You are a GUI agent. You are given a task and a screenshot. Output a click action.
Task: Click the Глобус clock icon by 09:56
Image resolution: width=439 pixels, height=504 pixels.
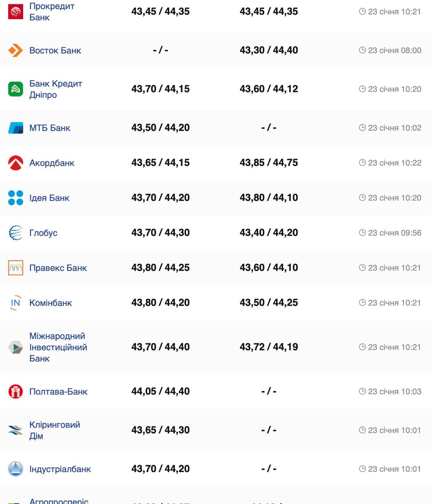pyautogui.click(x=362, y=233)
